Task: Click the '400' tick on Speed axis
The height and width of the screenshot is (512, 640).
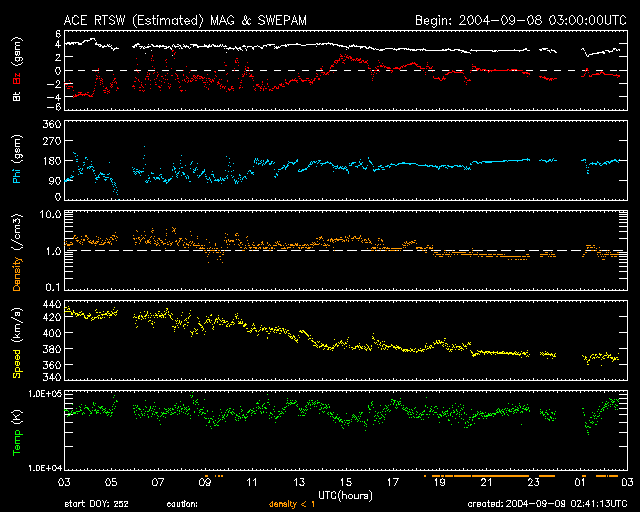Action: click(52, 333)
